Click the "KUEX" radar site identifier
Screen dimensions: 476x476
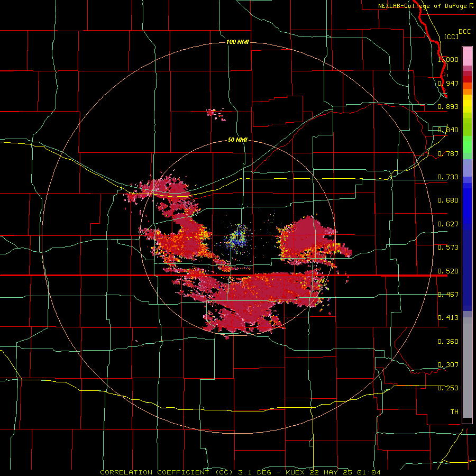pos(296,472)
